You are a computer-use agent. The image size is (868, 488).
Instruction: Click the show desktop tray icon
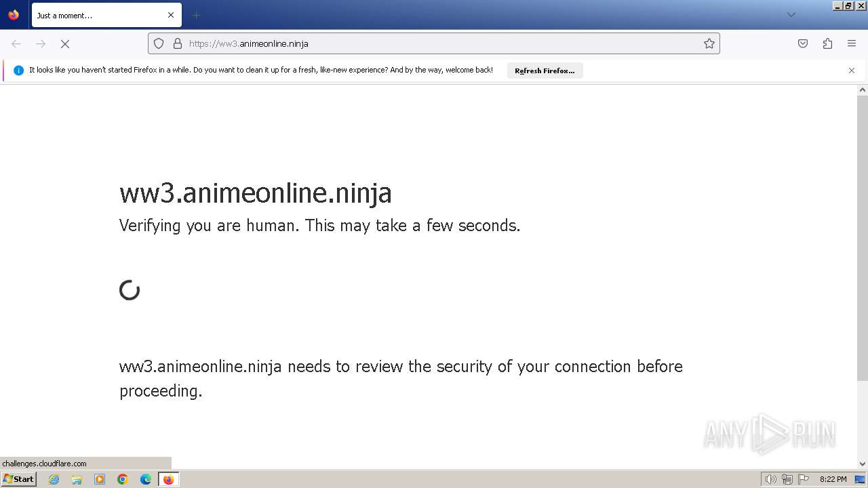point(860,479)
